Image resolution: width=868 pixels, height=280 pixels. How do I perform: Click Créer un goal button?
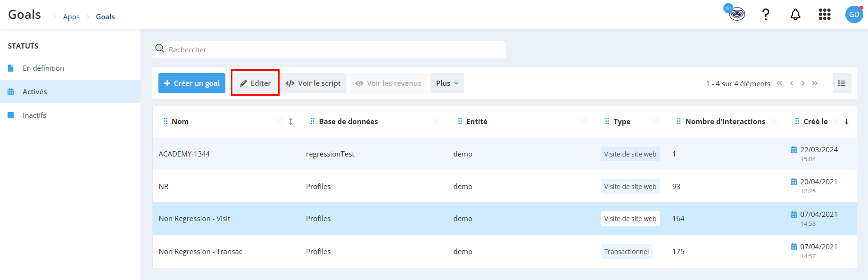tap(192, 83)
